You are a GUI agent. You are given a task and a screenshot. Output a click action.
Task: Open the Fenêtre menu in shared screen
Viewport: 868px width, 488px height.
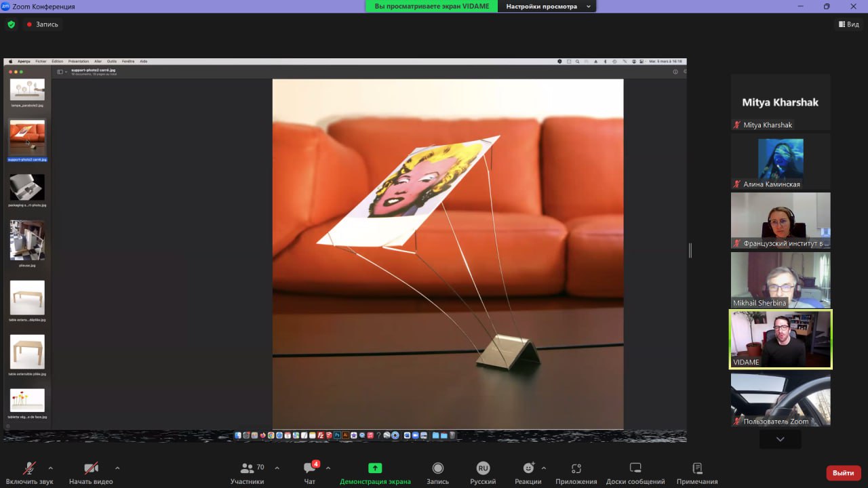[x=128, y=61]
